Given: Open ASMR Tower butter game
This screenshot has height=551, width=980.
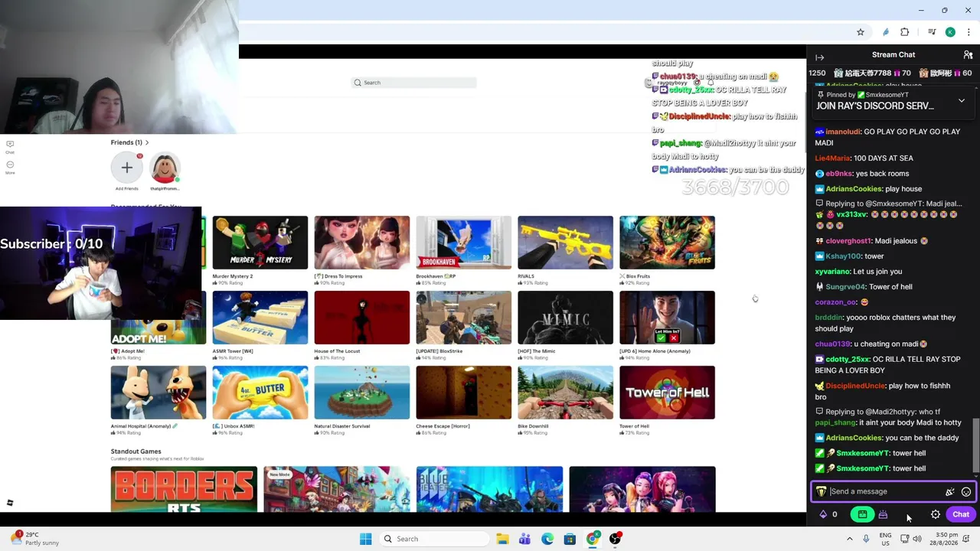Looking at the screenshot, I should [x=260, y=318].
